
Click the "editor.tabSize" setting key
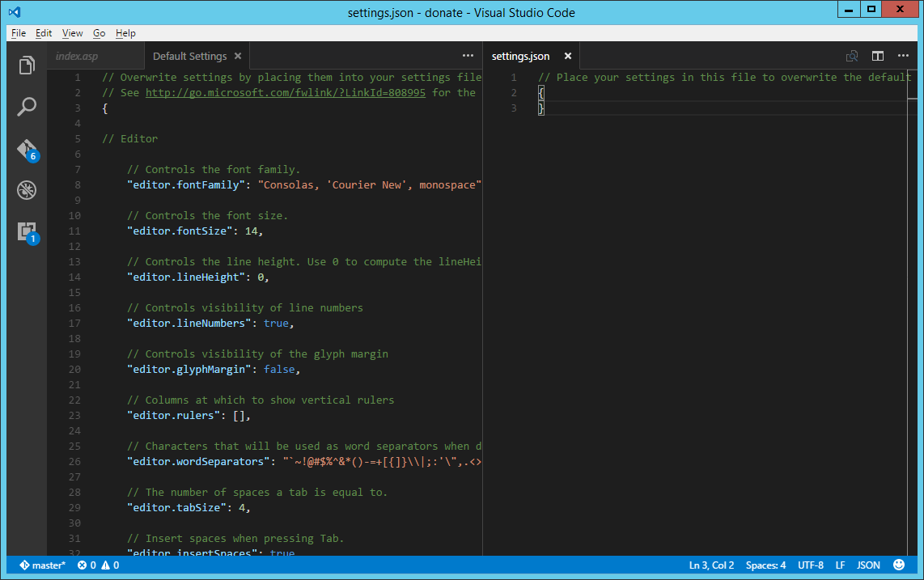point(176,507)
